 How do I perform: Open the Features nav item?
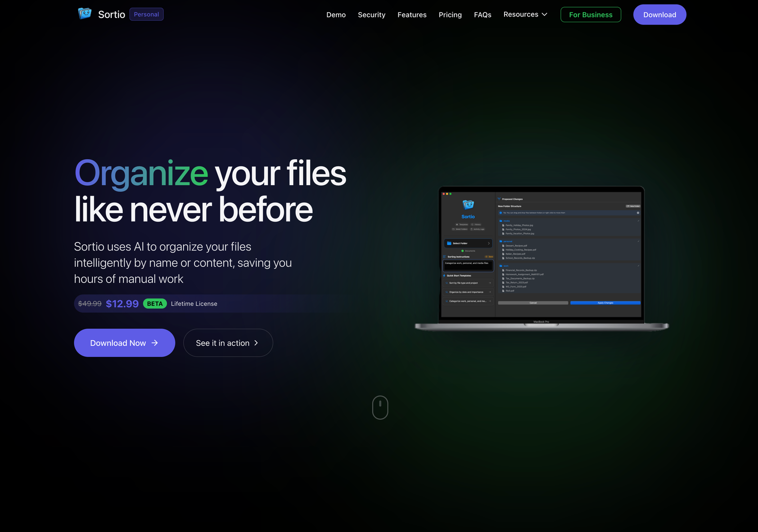pyautogui.click(x=412, y=15)
